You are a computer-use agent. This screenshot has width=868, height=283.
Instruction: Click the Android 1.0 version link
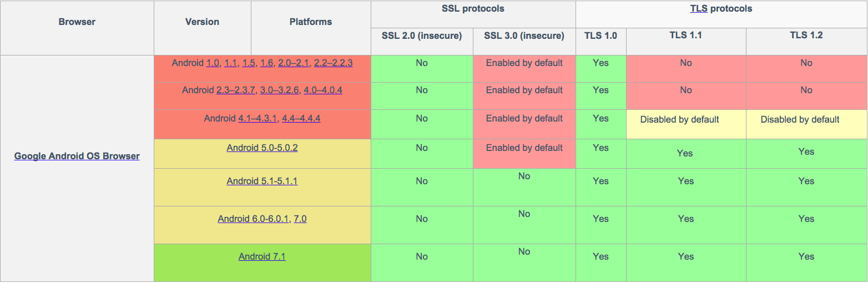coord(213,63)
